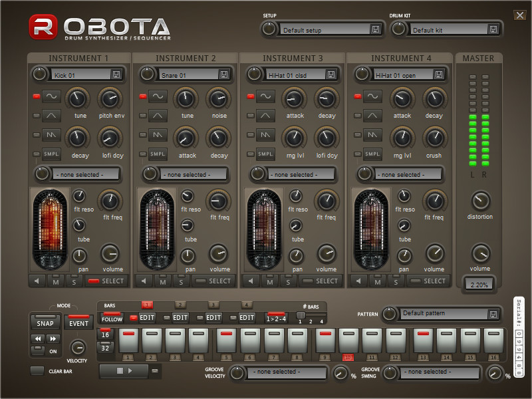532x399 pixels.
Task: Mute Instrument 2 with the M button
Action: [163, 281]
